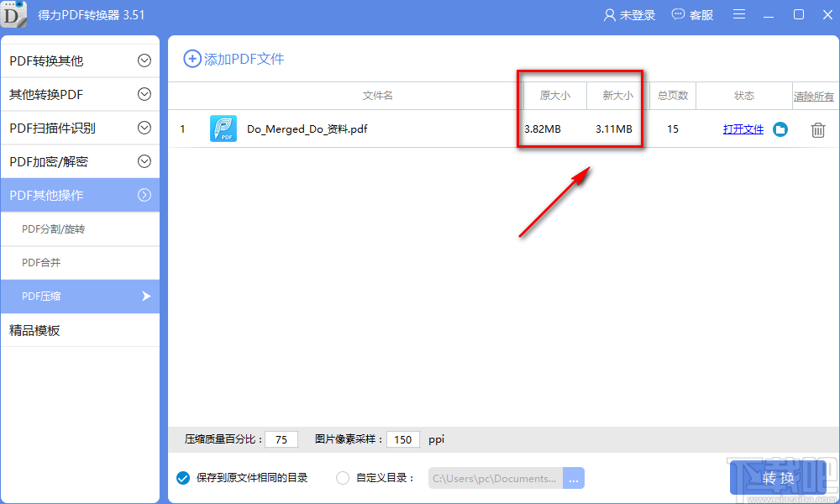Select PDF压缩 menu item
840x504 pixels.
pos(81,297)
